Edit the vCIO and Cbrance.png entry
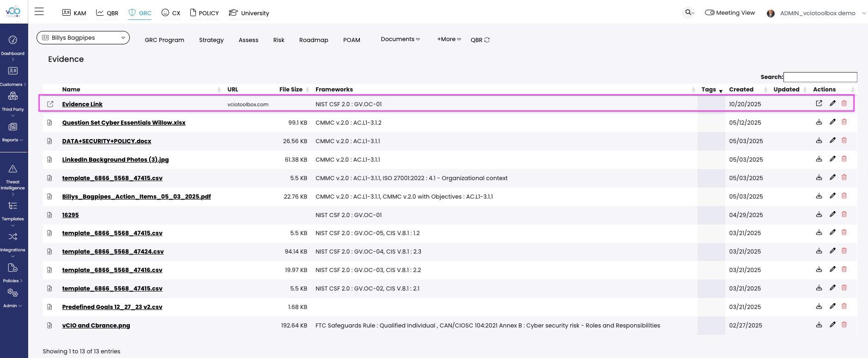This screenshot has height=358, width=868. point(832,325)
